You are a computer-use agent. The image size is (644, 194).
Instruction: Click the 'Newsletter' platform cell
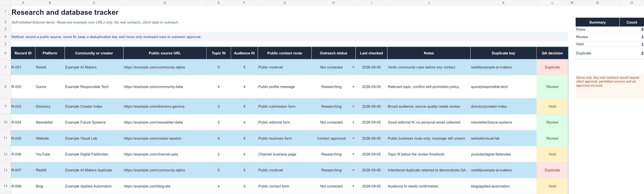[50, 122]
